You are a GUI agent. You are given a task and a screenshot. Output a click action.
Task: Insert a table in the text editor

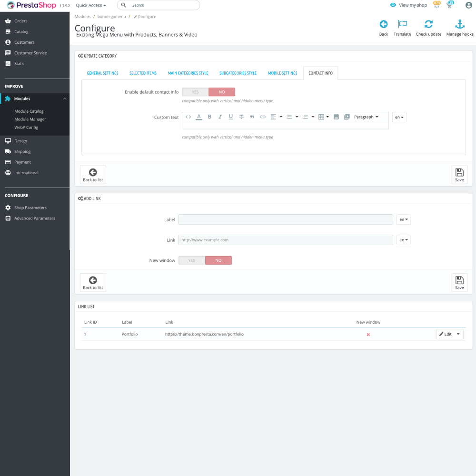click(321, 117)
